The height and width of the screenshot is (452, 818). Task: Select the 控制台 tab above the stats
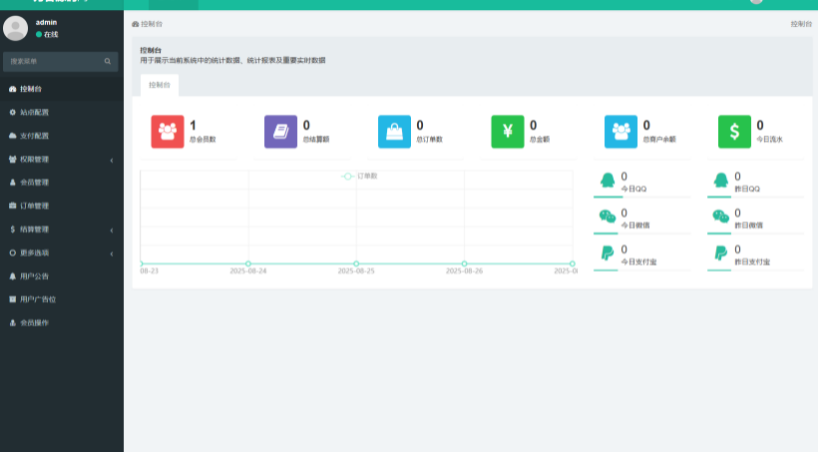click(x=159, y=86)
